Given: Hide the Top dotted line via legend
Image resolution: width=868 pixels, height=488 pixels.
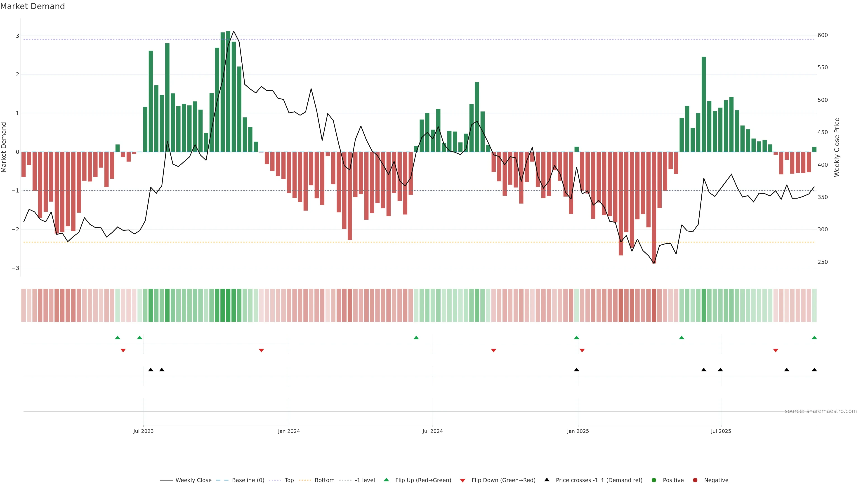Looking at the screenshot, I should coord(289,480).
